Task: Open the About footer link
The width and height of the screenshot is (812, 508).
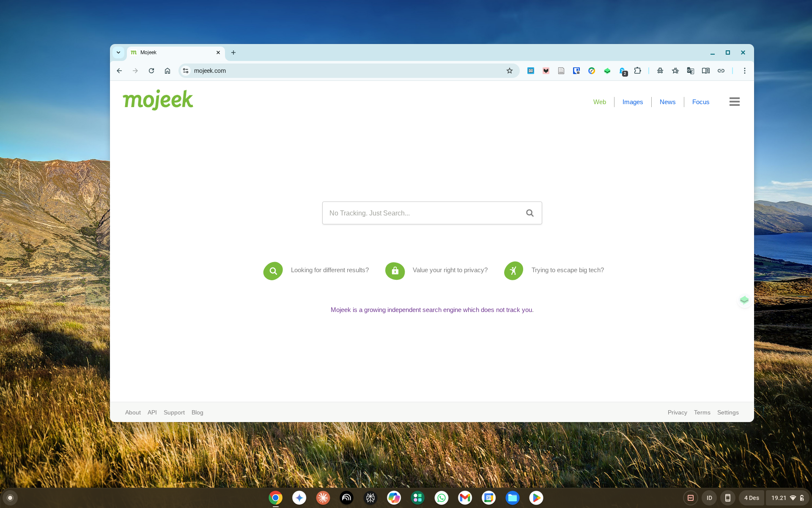Action: [133, 412]
